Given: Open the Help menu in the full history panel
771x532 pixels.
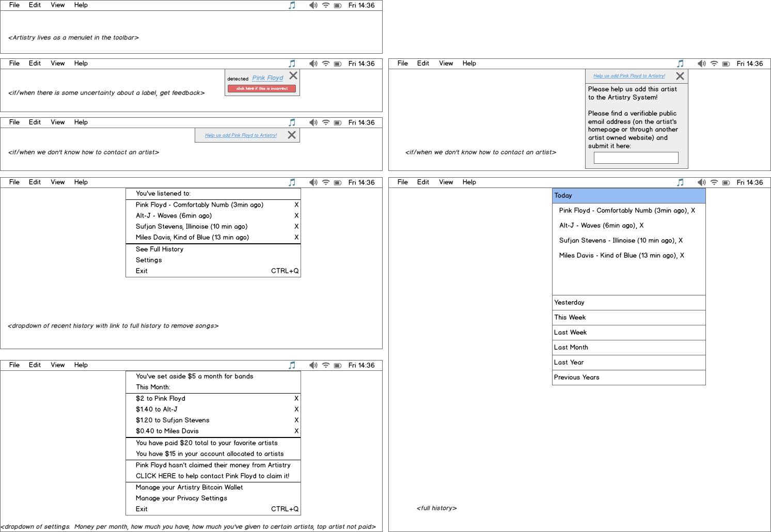Looking at the screenshot, I should [469, 182].
